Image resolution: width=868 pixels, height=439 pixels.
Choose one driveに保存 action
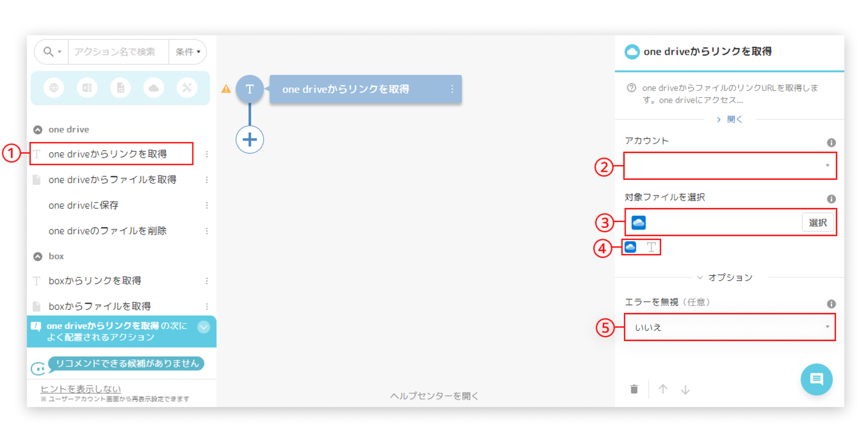tap(84, 205)
